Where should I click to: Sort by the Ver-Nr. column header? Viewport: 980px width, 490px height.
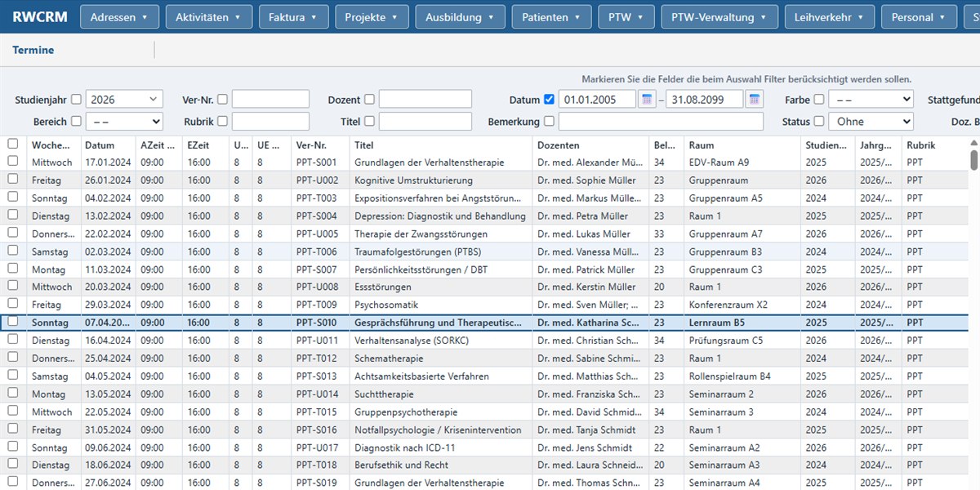pyautogui.click(x=320, y=145)
